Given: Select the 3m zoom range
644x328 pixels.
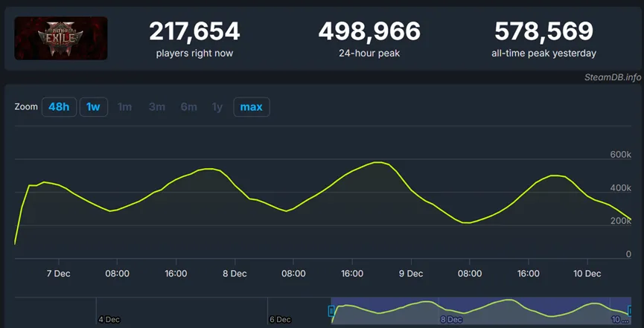Looking at the screenshot, I should point(157,107).
